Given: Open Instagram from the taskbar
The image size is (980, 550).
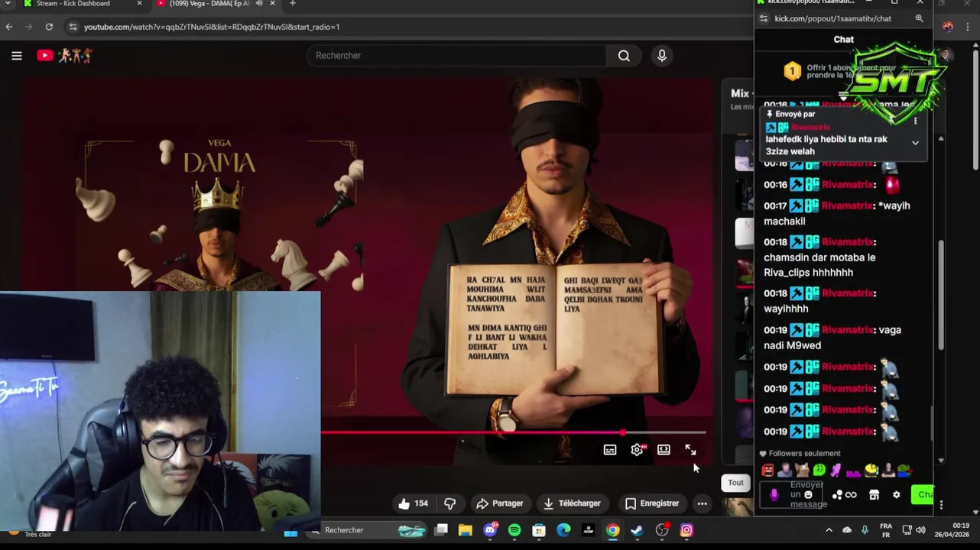Looking at the screenshot, I should click(x=686, y=531).
